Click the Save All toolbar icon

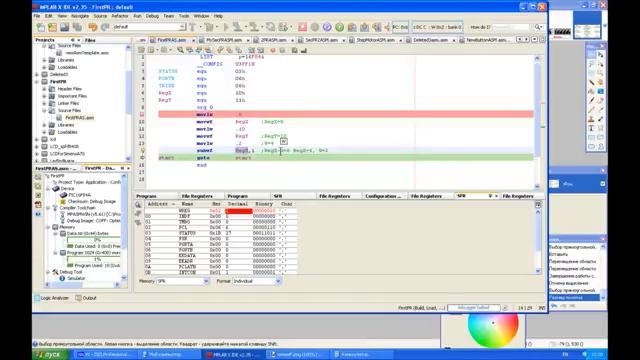77,27
